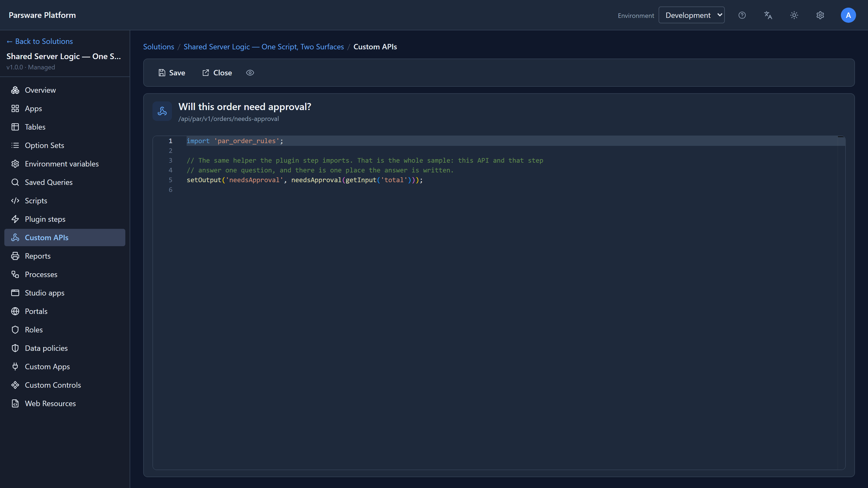Click the v1.0.0 · Managed version text

pos(31,67)
